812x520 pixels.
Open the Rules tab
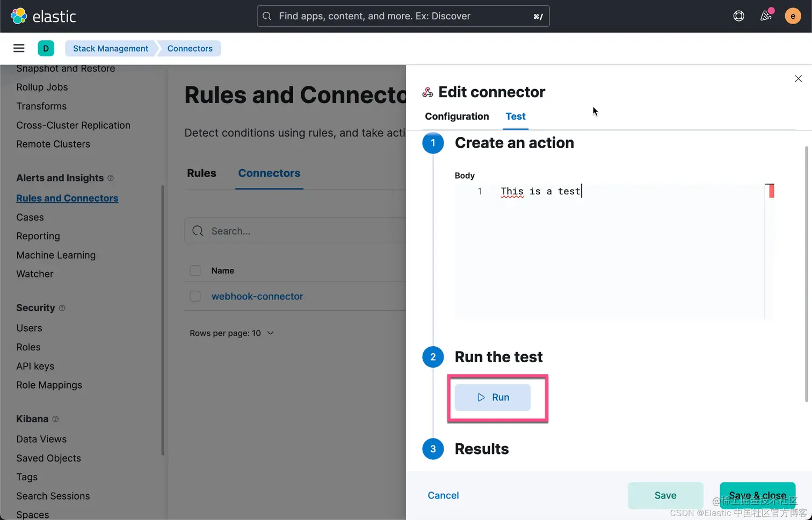pyautogui.click(x=201, y=173)
